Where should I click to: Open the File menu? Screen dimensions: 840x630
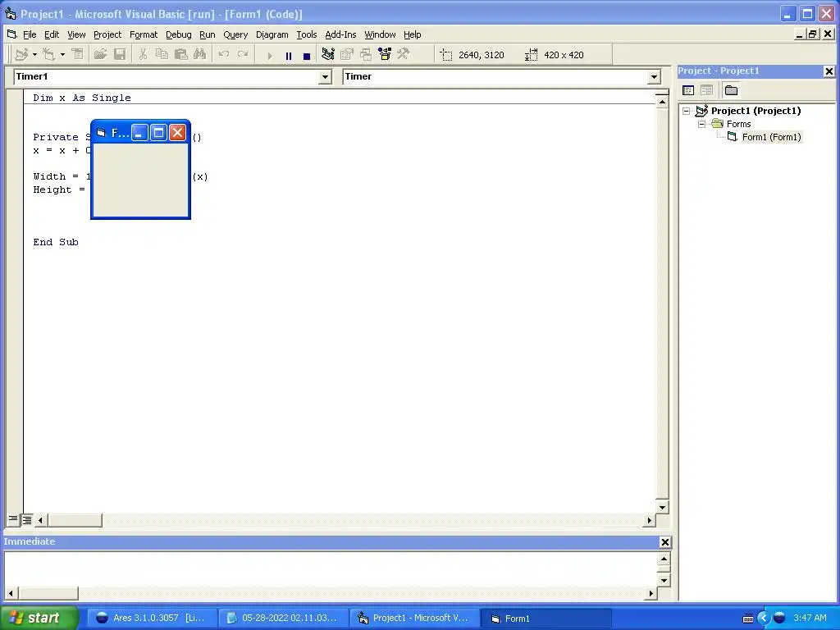point(30,34)
